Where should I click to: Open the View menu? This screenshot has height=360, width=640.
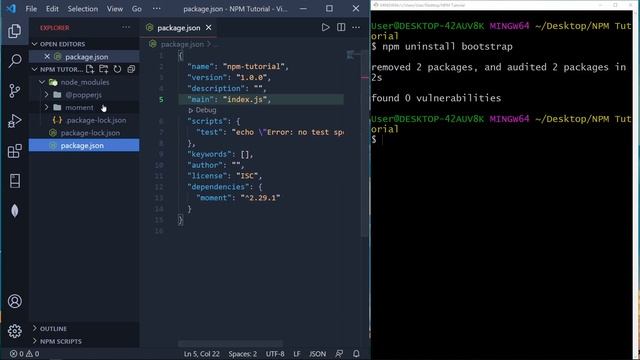[115, 9]
